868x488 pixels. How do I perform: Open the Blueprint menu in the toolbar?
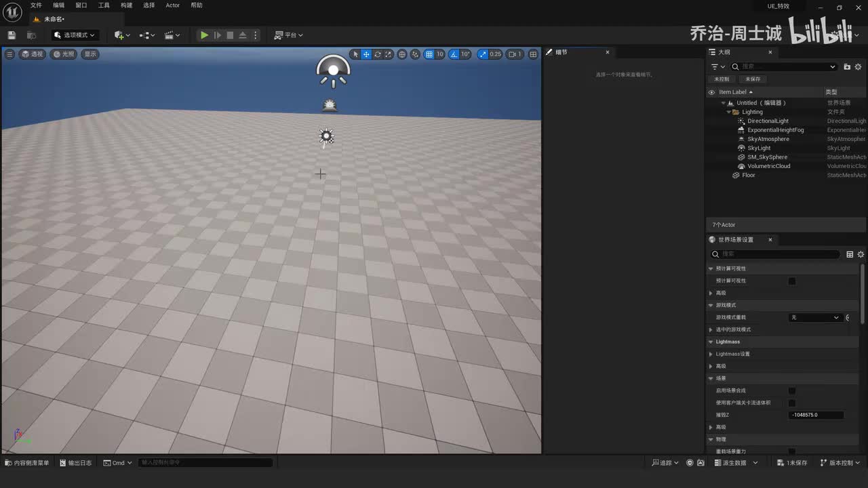(x=147, y=35)
